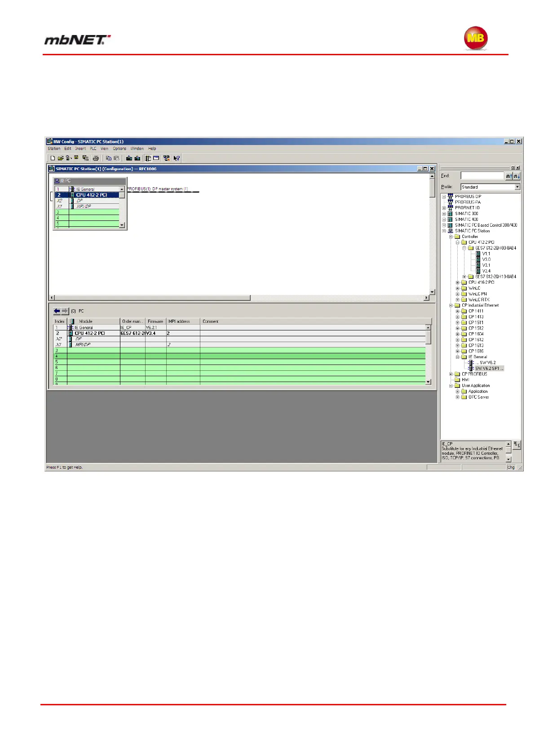The image size is (535, 756).
Task: Click the scroll-down arrow of module table
Action: click(x=428, y=382)
